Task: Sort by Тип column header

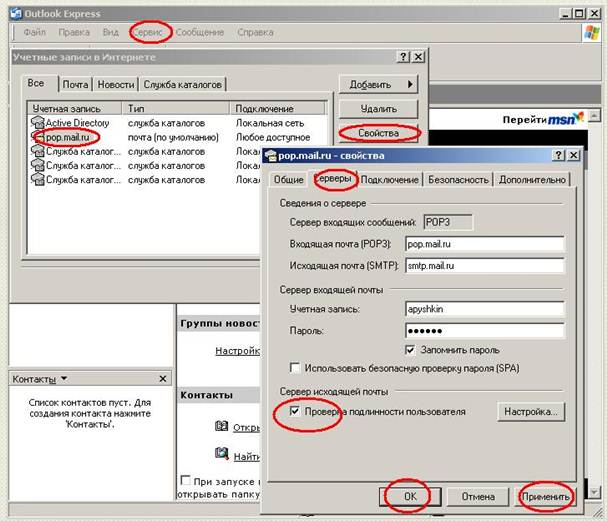Action: click(176, 108)
